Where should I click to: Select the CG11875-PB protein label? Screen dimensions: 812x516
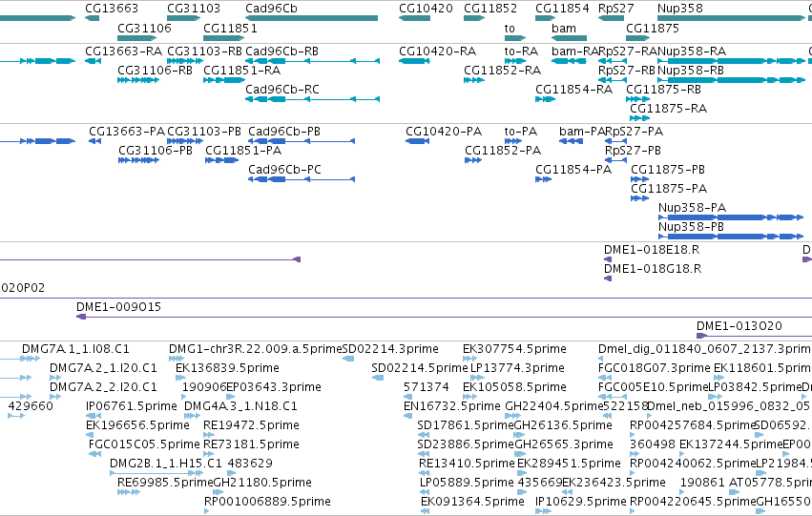click(668, 170)
